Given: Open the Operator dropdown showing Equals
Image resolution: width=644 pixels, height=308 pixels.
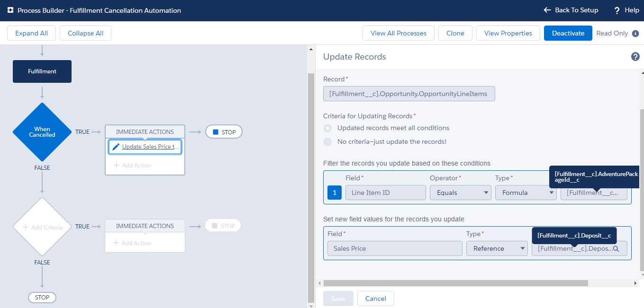Looking at the screenshot, I should pos(460,193).
